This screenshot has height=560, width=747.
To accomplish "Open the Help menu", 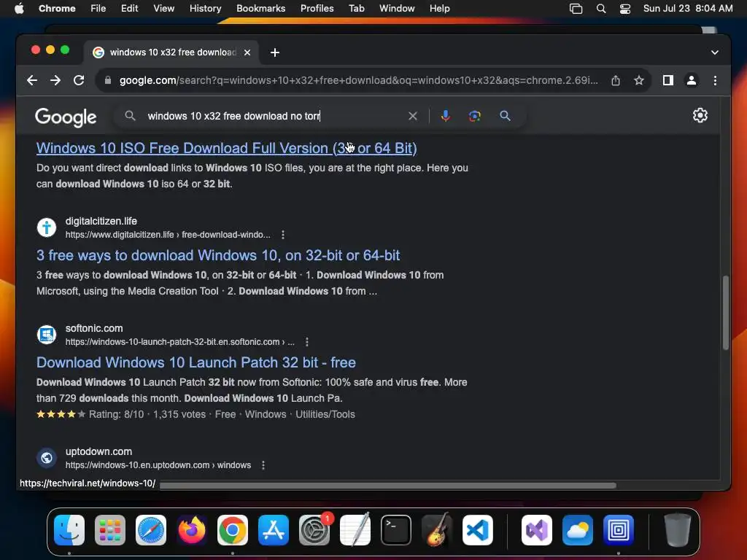I will coord(439,8).
